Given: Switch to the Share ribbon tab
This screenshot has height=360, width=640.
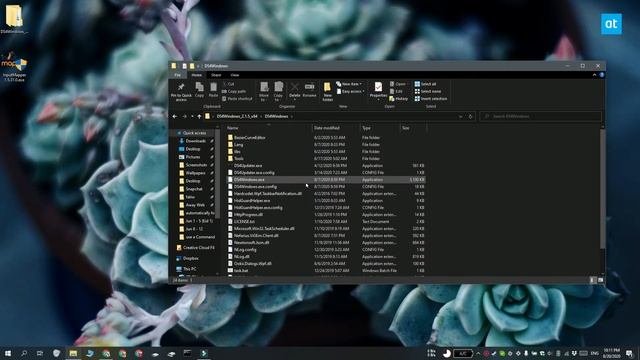Looking at the screenshot, I should (x=216, y=75).
